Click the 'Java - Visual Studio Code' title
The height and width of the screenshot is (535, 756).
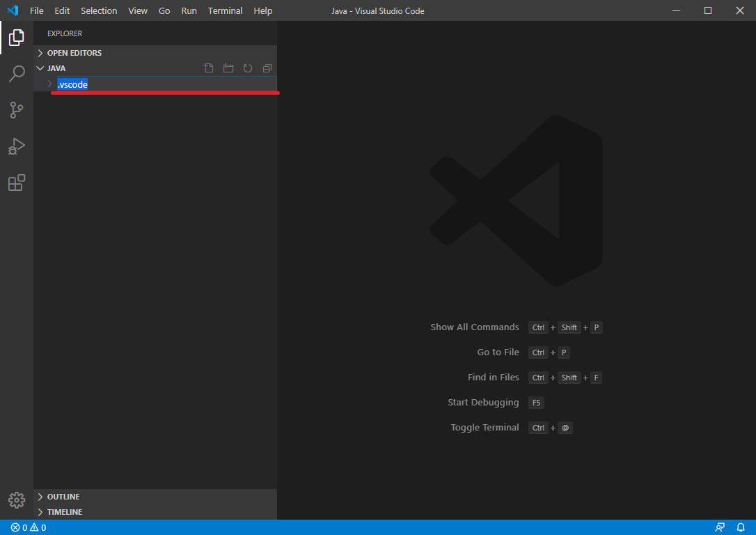pos(378,10)
